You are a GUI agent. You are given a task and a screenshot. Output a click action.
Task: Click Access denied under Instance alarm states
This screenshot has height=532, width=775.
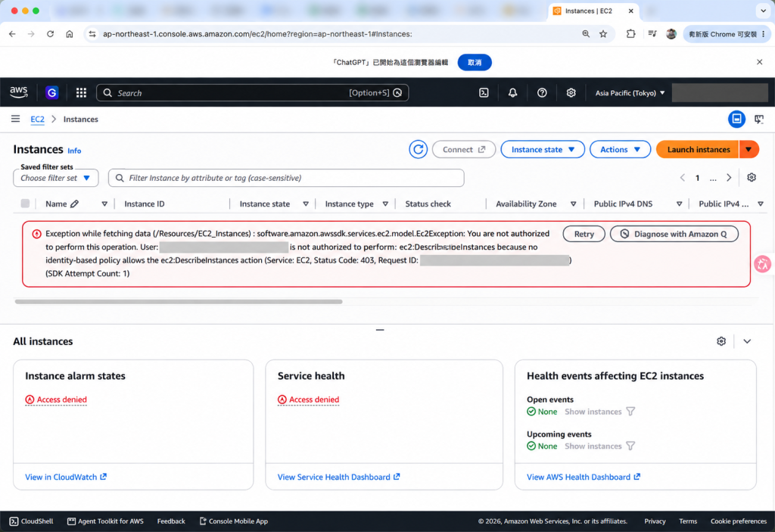pos(56,400)
